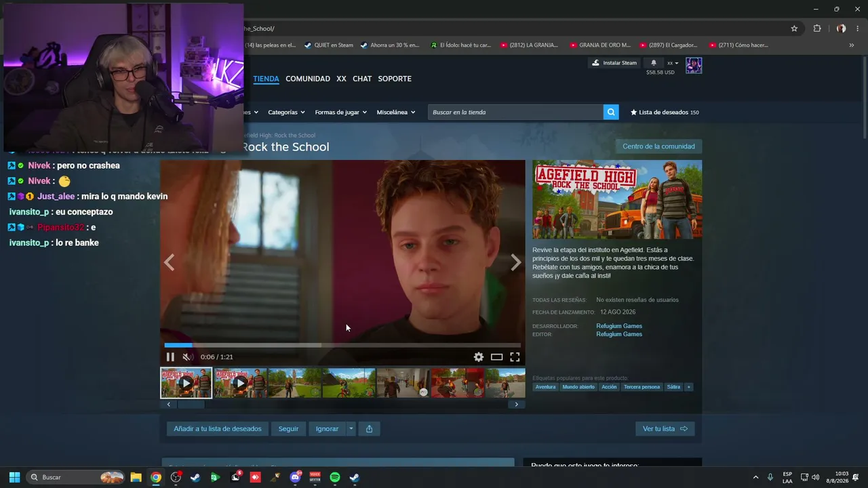Open Refugium Games developer link

pyautogui.click(x=619, y=326)
